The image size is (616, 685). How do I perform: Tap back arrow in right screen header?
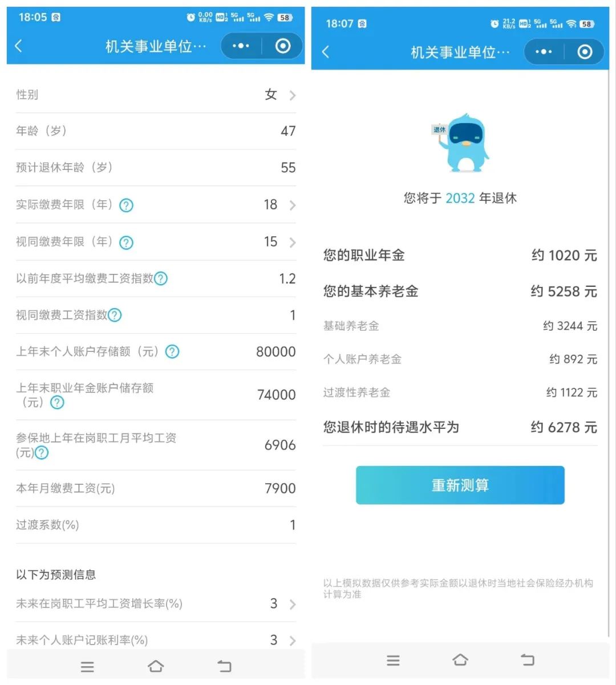coord(326,52)
